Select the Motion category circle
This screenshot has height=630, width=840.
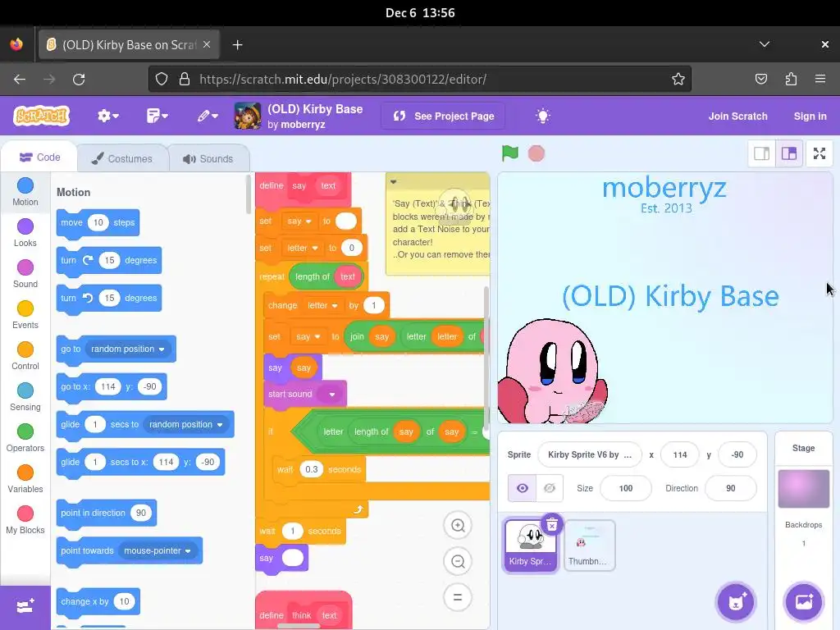click(x=25, y=185)
